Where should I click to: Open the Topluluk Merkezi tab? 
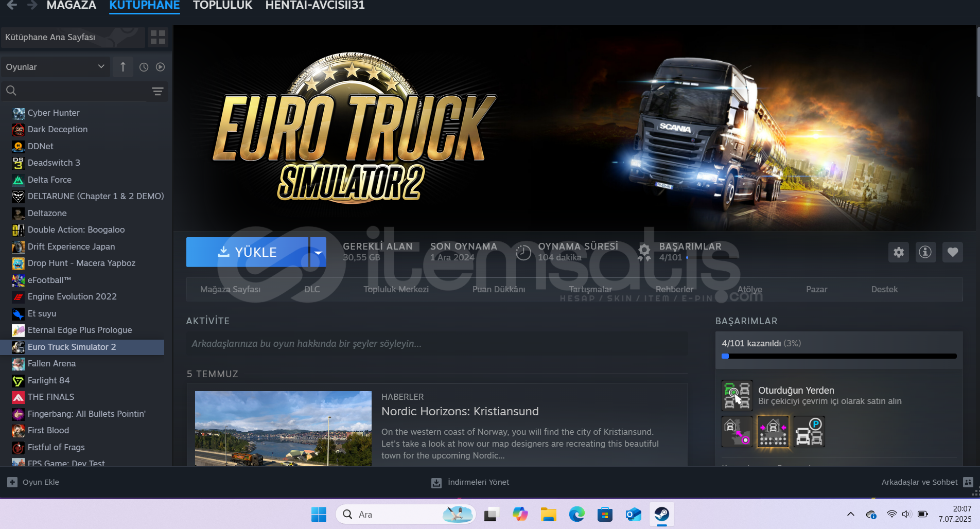coord(396,289)
